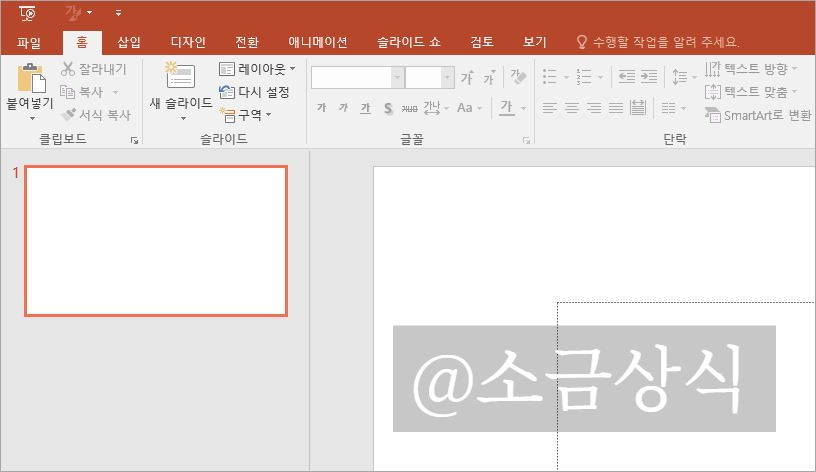Screen dimensions: 816x472
Task: Center align text
Action: pyautogui.click(x=572, y=108)
